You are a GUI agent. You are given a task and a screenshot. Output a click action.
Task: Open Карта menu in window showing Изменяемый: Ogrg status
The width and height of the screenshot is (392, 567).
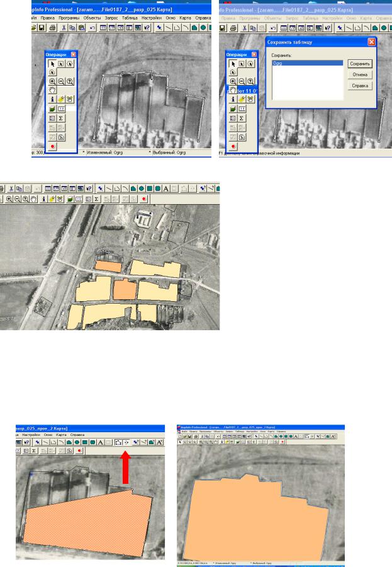(185, 18)
